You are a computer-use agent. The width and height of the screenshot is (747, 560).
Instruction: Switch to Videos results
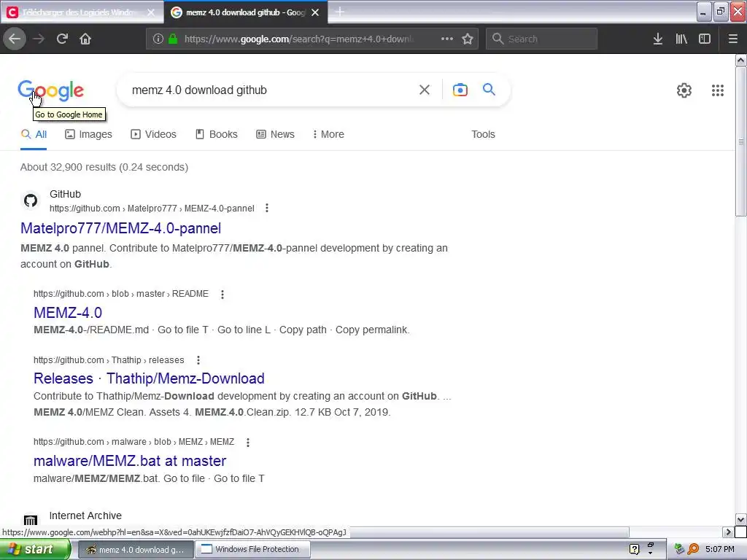pos(153,134)
